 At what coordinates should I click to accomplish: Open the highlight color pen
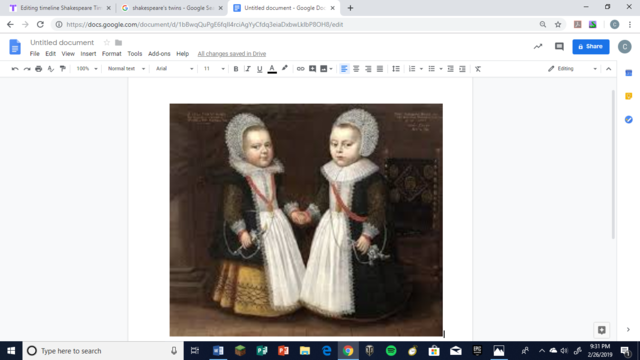pyautogui.click(x=284, y=69)
